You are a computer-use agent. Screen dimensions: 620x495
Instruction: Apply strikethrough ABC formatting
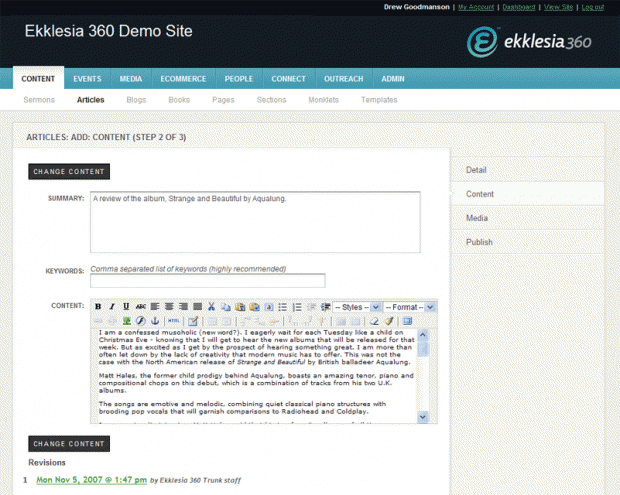pos(141,307)
